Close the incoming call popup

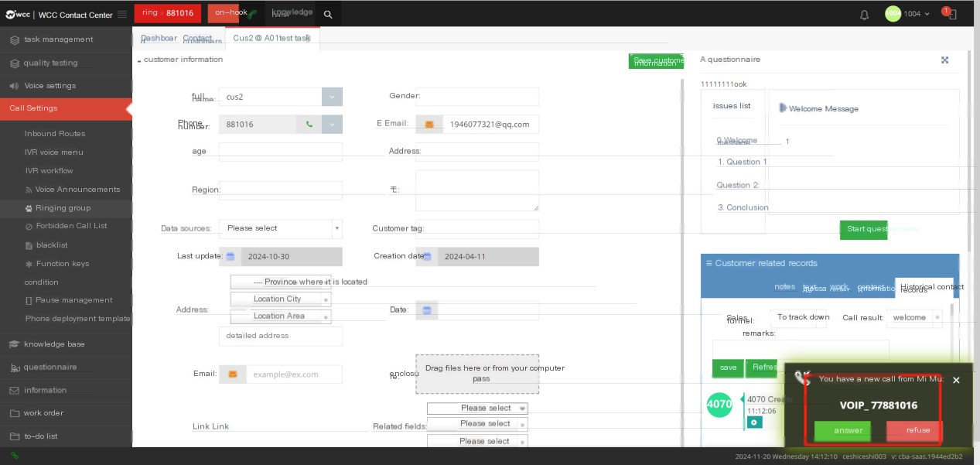point(956,380)
